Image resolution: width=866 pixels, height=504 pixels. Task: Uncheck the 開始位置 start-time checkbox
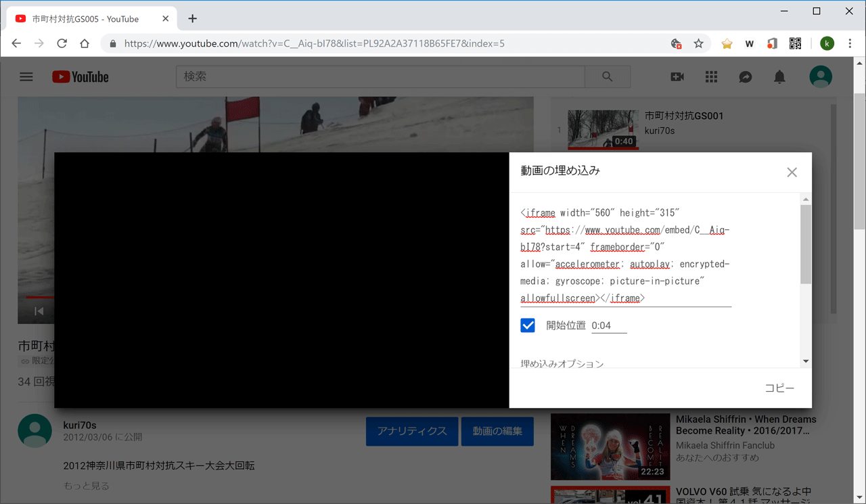(528, 325)
